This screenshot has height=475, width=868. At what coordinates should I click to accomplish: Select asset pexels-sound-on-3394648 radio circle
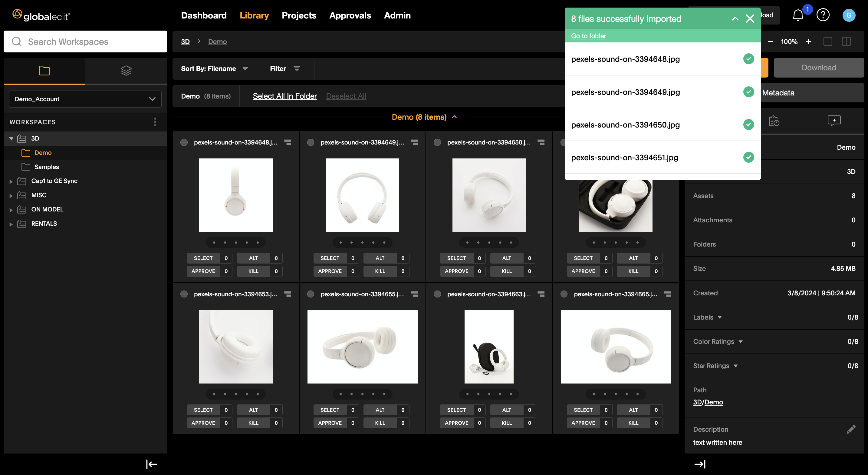184,142
